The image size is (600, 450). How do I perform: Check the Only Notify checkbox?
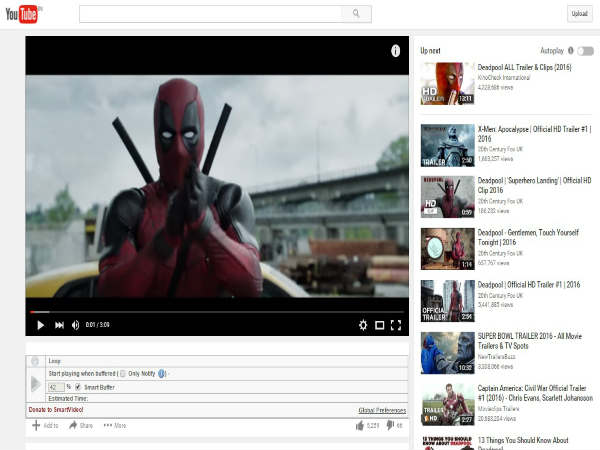(123, 372)
